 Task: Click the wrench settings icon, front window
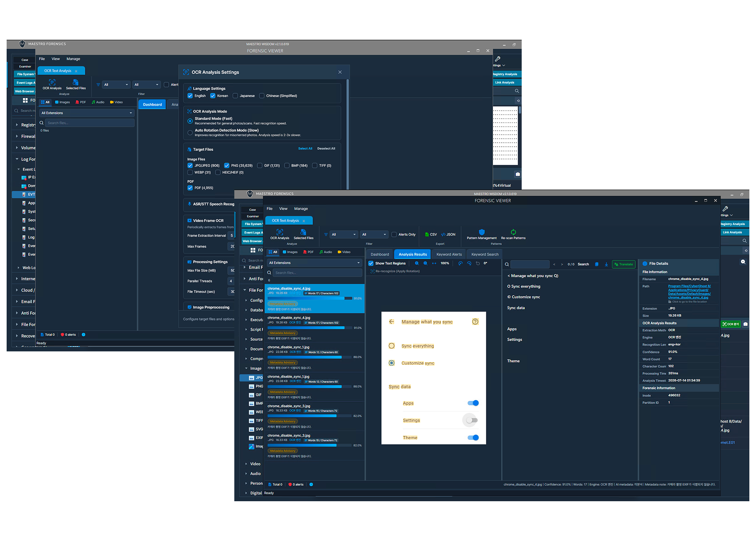point(725,209)
